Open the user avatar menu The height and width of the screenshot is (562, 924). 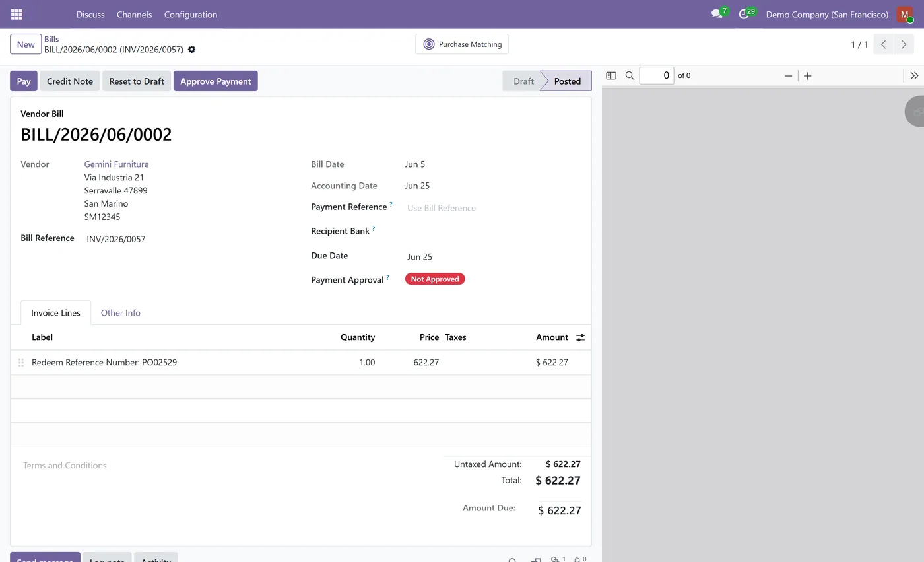905,14
